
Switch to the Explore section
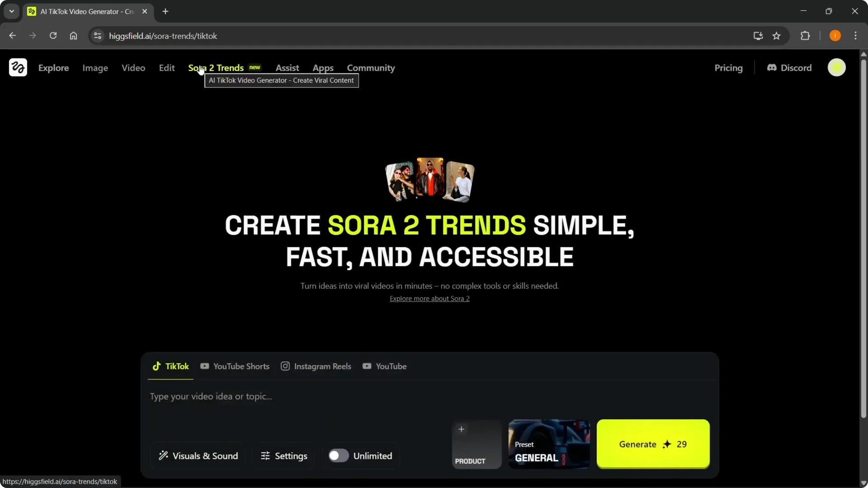pyautogui.click(x=54, y=68)
